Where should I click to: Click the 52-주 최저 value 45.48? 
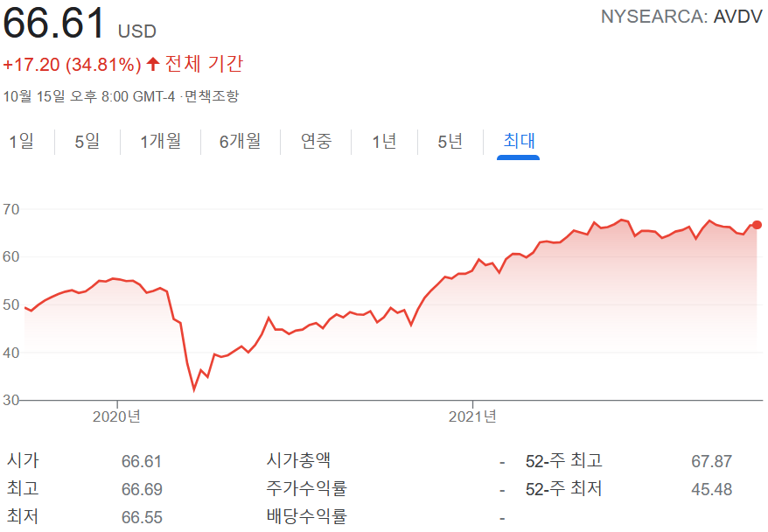point(712,489)
